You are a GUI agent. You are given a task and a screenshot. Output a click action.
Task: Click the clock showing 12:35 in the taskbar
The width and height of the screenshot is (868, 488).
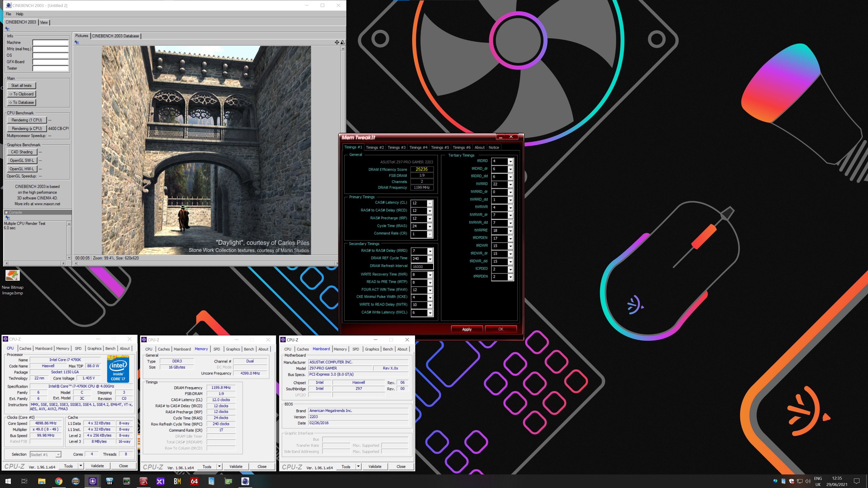[x=837, y=478]
